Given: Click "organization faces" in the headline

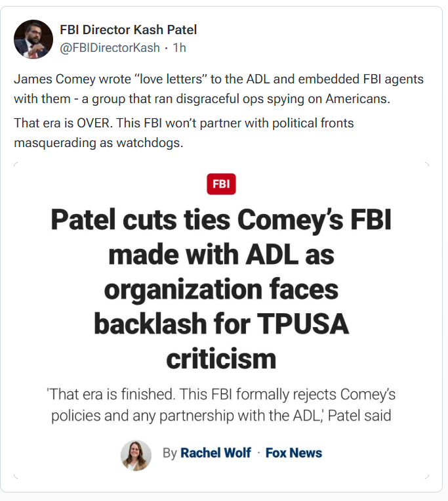Looking at the screenshot, I should [221, 289].
